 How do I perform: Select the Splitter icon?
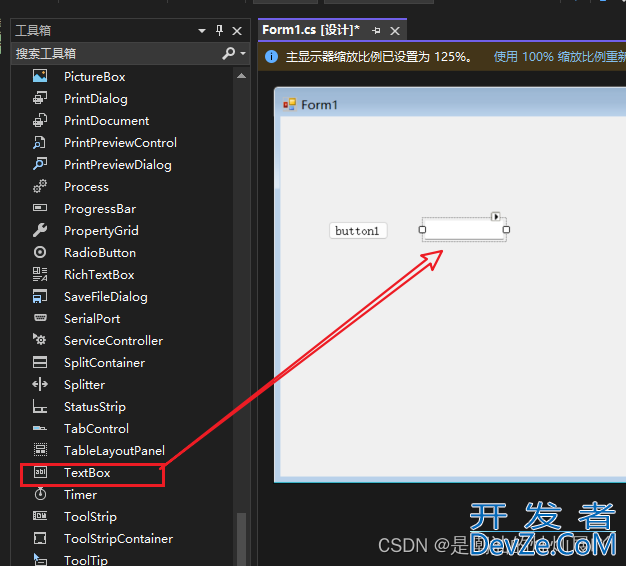click(40, 384)
